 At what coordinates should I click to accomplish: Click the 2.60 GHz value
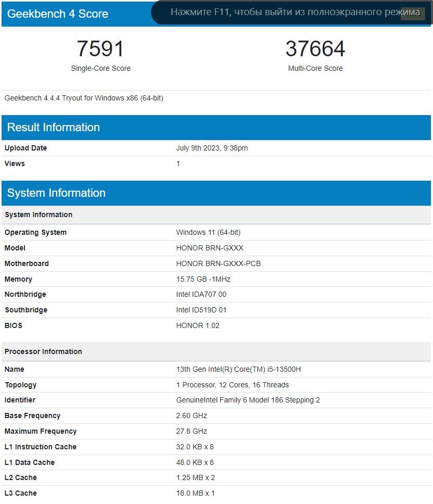click(x=192, y=415)
